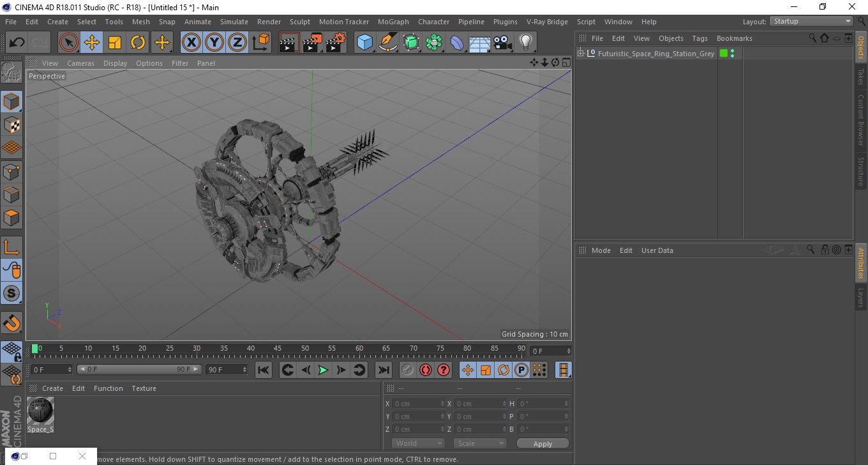Expand the Futuristic_Space_Ring_Station_Grey object
This screenshot has width=868, height=465.
tap(580, 54)
